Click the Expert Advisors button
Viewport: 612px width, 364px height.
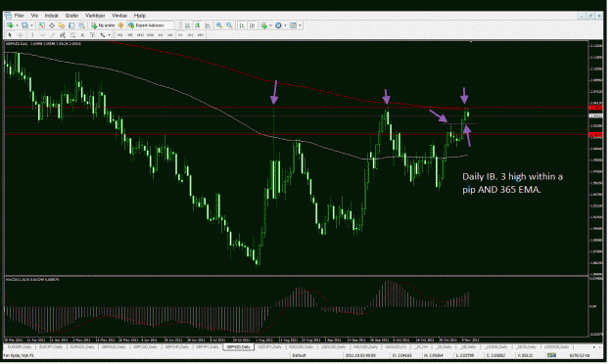click(x=151, y=25)
